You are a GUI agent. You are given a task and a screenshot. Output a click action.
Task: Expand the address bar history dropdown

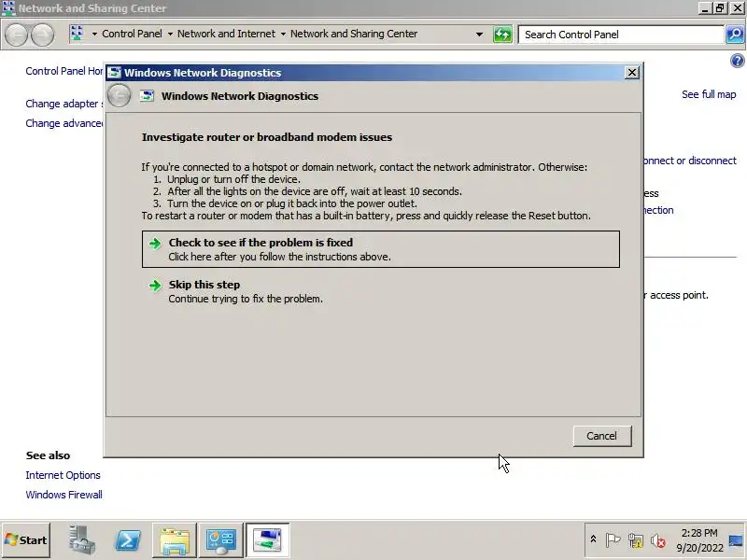tap(479, 35)
